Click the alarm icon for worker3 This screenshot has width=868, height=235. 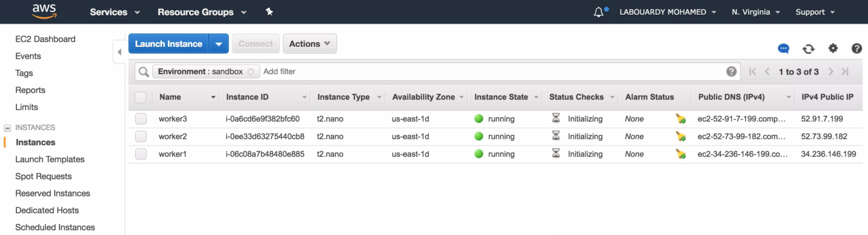[x=680, y=119]
